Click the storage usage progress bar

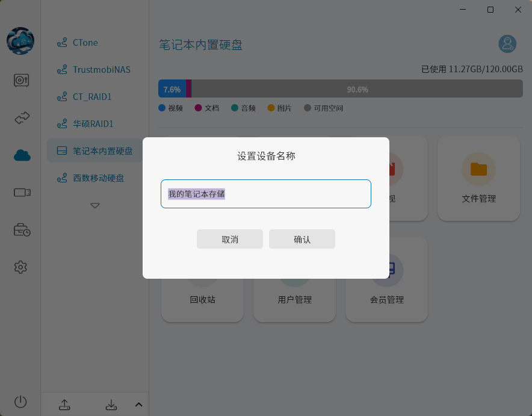[340, 88]
